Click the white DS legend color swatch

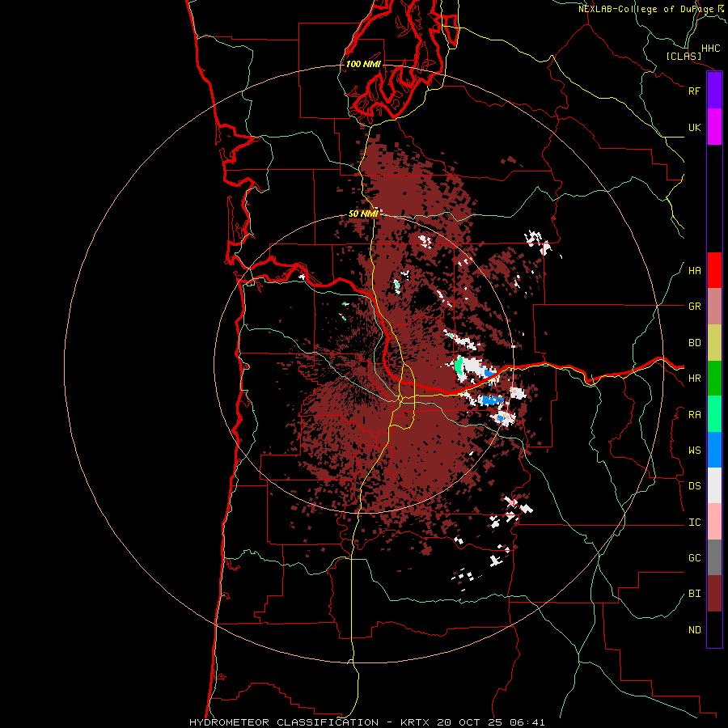click(714, 485)
